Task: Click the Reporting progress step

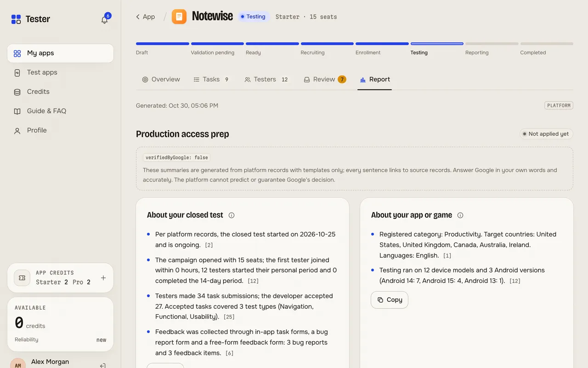Action: (492, 48)
